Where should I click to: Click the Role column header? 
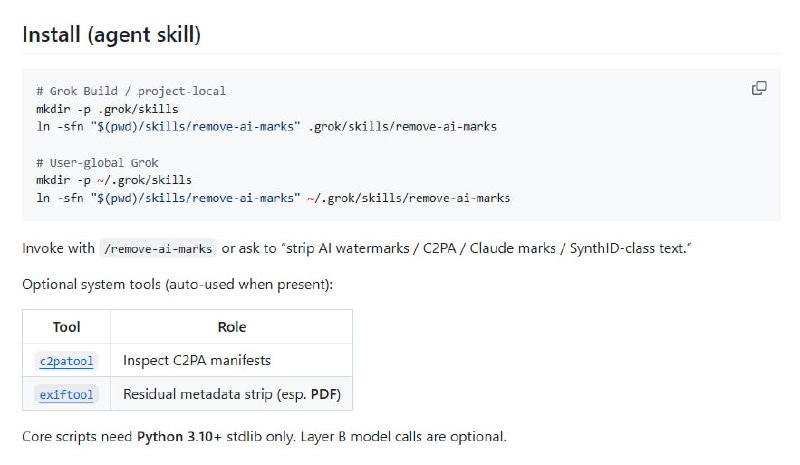(x=232, y=327)
